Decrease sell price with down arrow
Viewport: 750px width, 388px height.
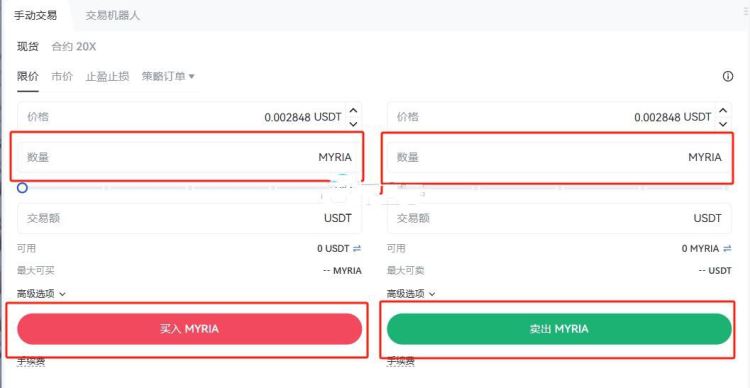tap(723, 123)
